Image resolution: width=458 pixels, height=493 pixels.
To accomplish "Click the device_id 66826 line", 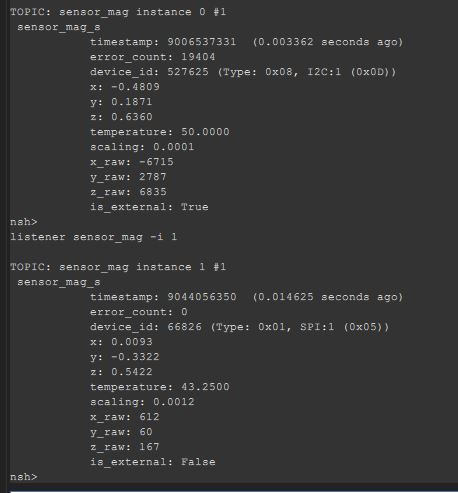I will 240,327.
